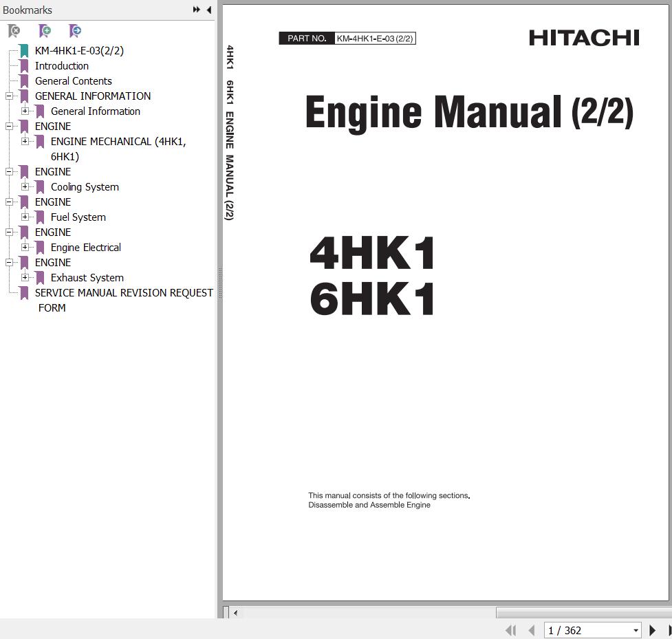
Task: Go to the next page
Action: (652, 630)
